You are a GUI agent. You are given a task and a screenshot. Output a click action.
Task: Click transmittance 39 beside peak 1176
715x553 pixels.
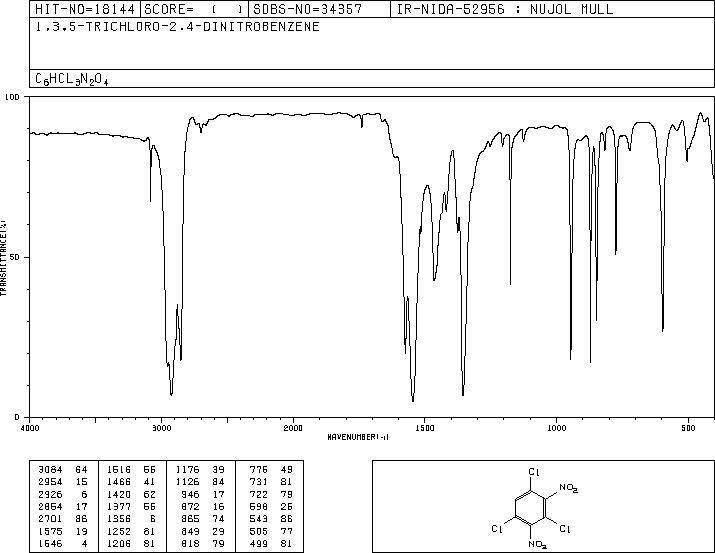click(218, 470)
